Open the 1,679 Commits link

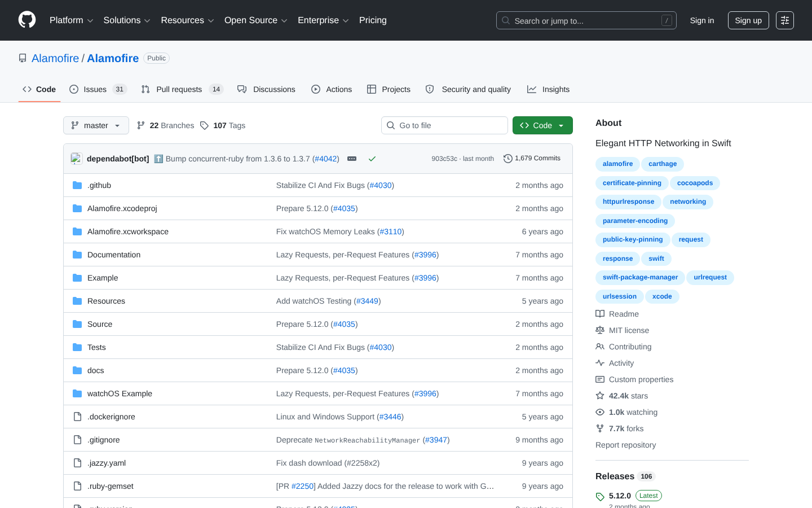(532, 159)
